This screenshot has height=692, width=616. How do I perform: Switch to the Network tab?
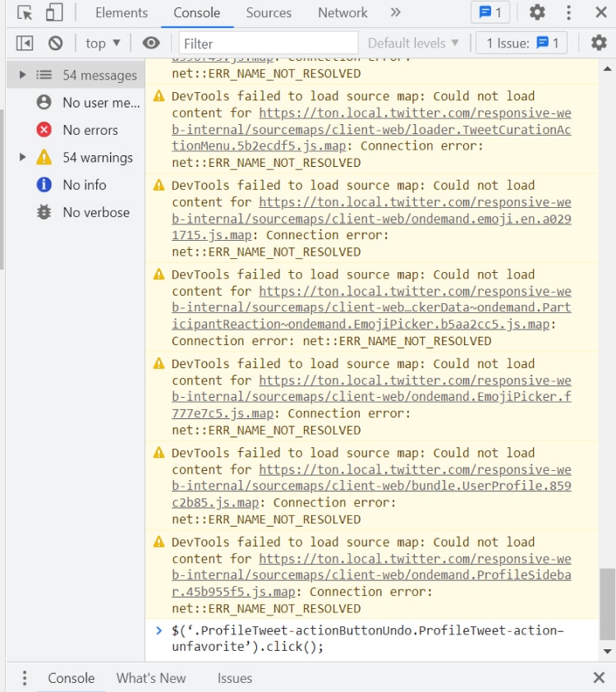tap(342, 12)
